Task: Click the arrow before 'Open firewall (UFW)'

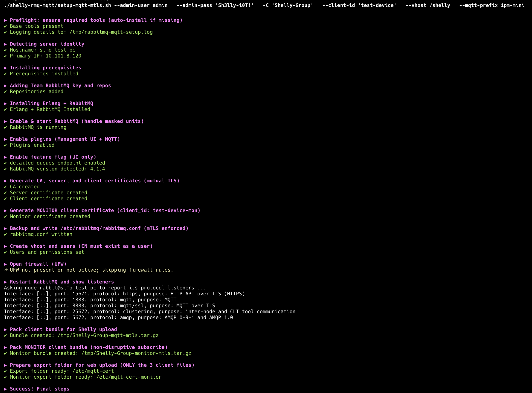Action: (5, 264)
